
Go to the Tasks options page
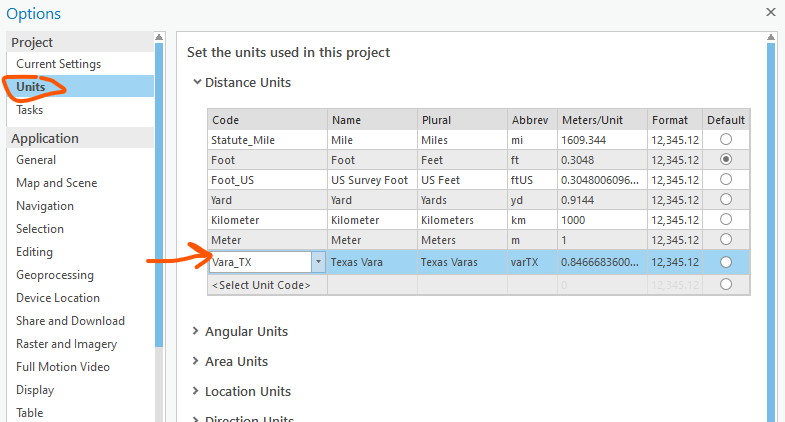[x=30, y=110]
